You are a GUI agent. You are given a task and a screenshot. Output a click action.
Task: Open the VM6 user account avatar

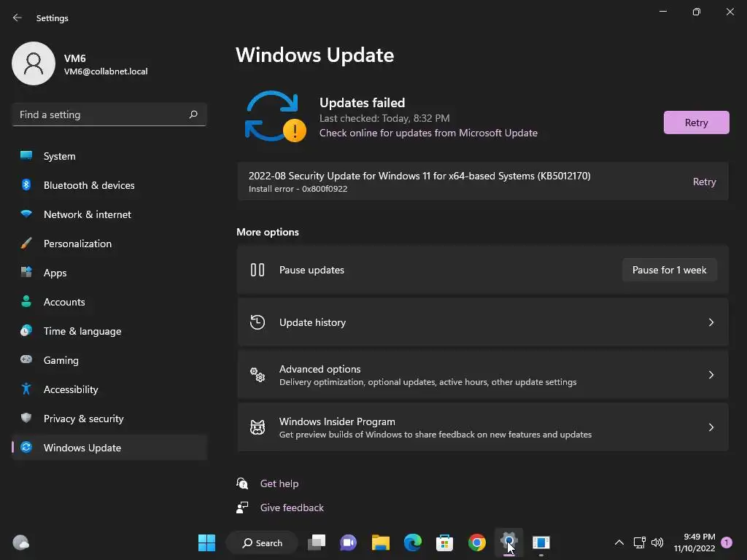tap(34, 63)
